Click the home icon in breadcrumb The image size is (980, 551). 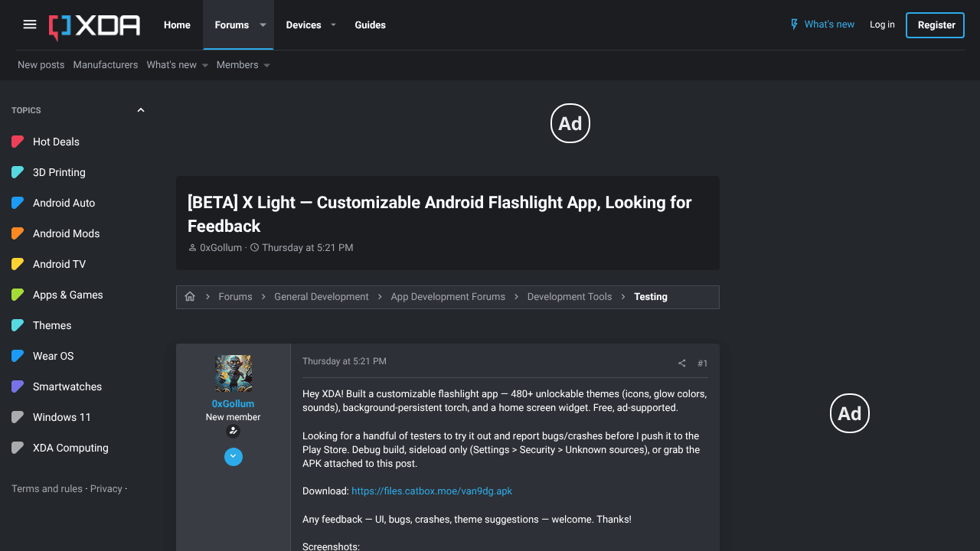pyautogui.click(x=190, y=297)
